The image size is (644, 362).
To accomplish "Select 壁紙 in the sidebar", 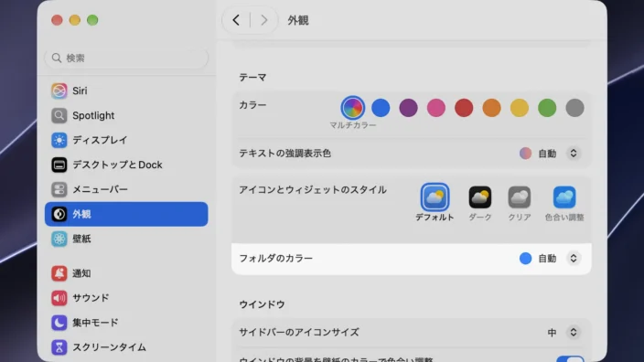I will coord(126,239).
